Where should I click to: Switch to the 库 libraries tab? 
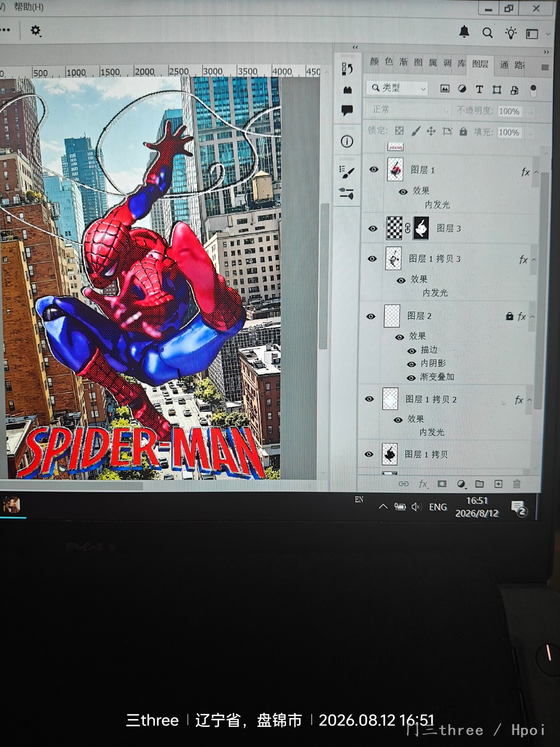(x=461, y=63)
